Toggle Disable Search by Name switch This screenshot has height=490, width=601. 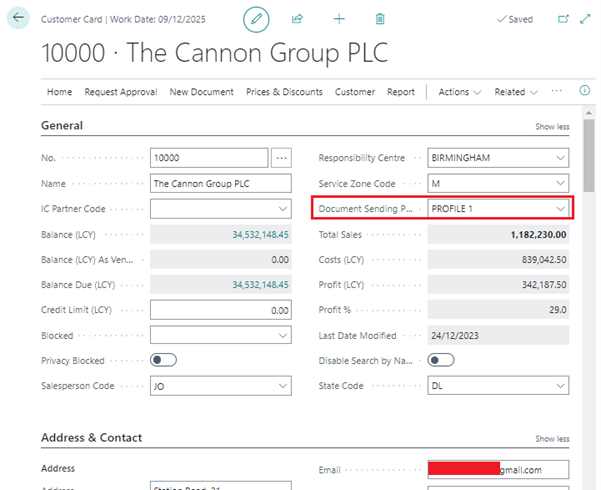coord(441,360)
